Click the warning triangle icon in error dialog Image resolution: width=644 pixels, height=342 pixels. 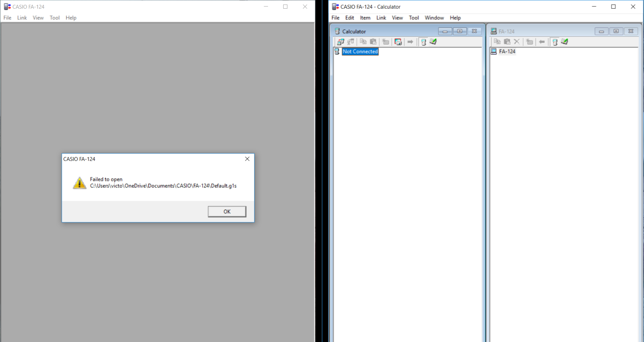pos(79,183)
